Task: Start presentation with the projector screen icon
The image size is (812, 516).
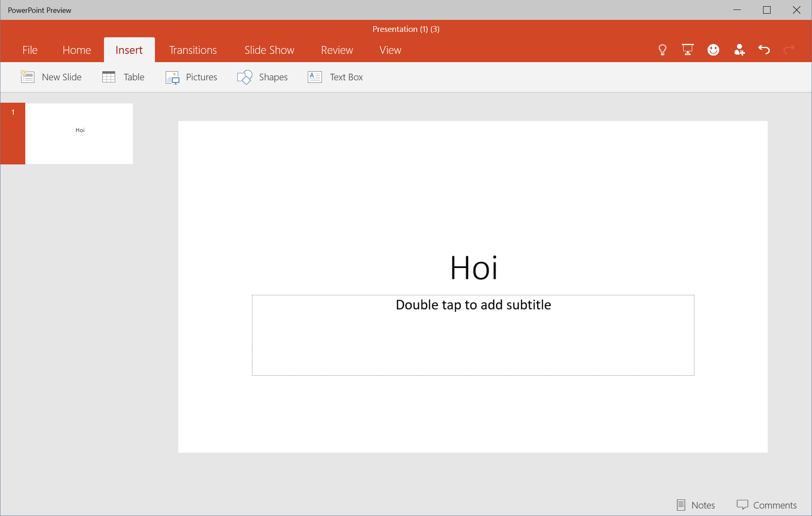Action: [688, 50]
